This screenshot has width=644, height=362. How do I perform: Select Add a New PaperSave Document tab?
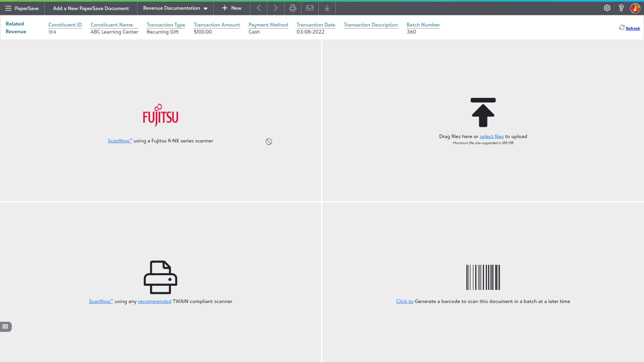click(x=91, y=8)
